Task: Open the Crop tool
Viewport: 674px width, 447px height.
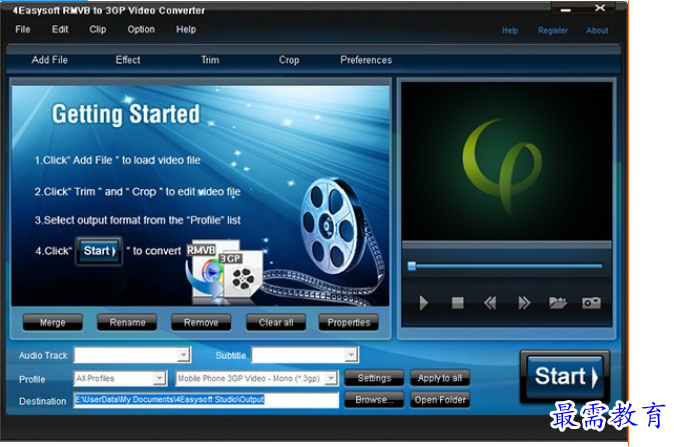Action: click(289, 60)
